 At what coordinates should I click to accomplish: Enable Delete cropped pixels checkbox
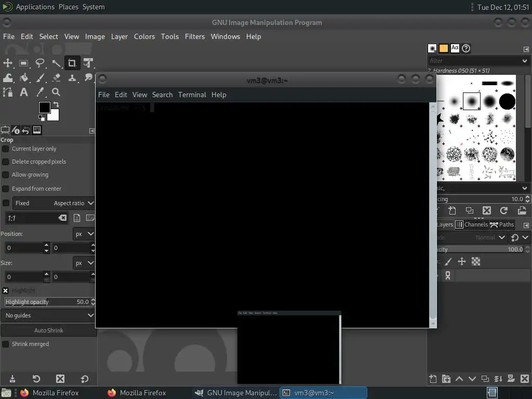click(x=5, y=162)
